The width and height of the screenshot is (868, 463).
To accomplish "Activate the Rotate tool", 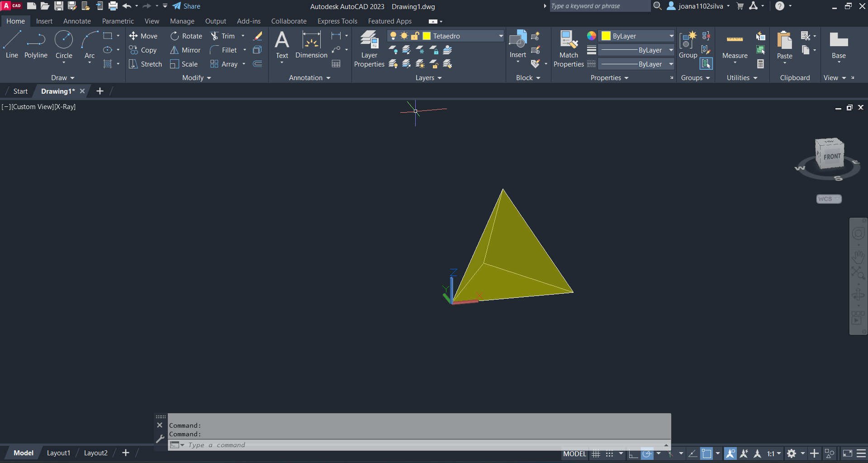I will coord(186,36).
